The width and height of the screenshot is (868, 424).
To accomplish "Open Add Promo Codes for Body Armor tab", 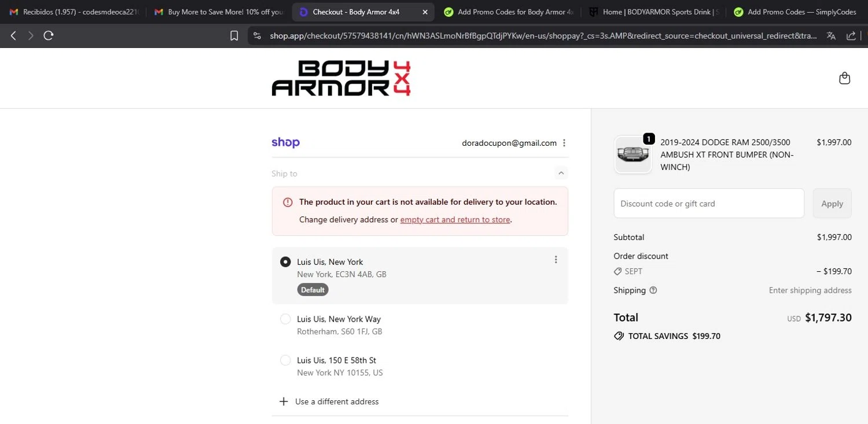I will coord(509,12).
